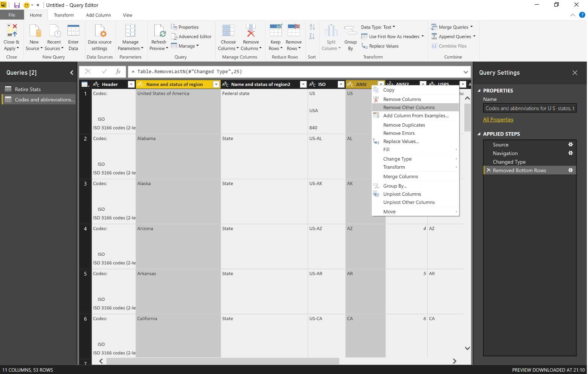588x374 pixels.
Task: Click the Merge Queries icon
Action: point(436,27)
